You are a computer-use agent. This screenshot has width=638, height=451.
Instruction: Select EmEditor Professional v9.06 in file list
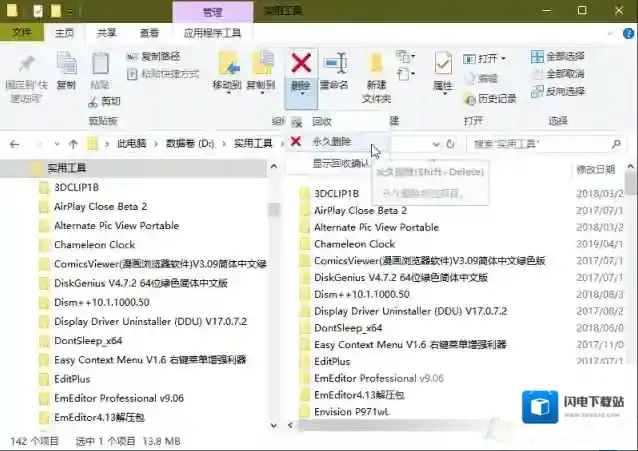coord(378,378)
